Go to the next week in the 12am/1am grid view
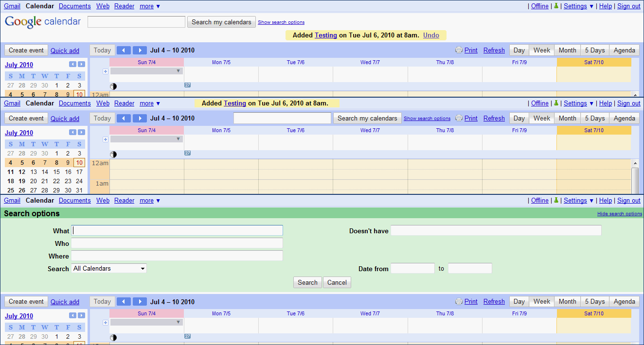The width and height of the screenshot is (644, 345). click(140, 118)
